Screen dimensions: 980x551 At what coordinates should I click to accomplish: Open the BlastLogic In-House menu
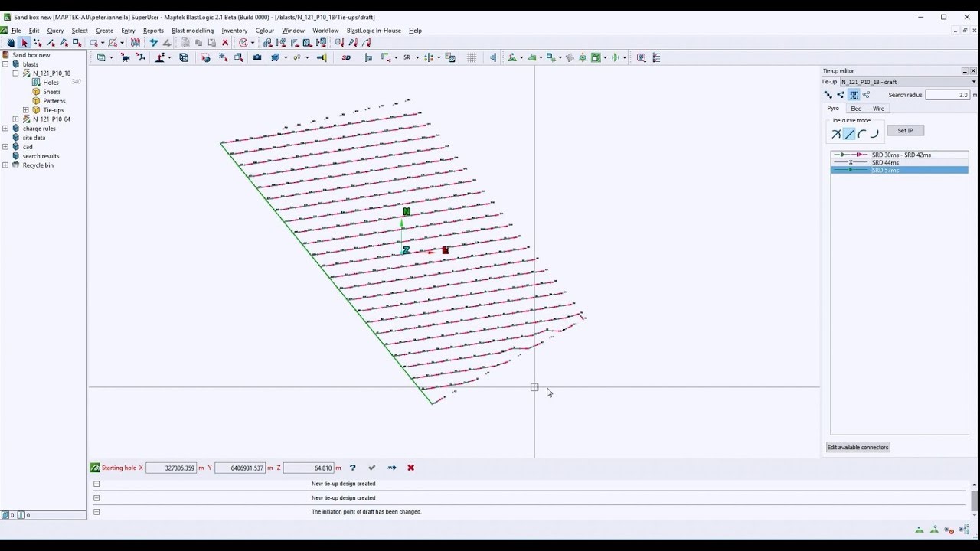pyautogui.click(x=374, y=31)
